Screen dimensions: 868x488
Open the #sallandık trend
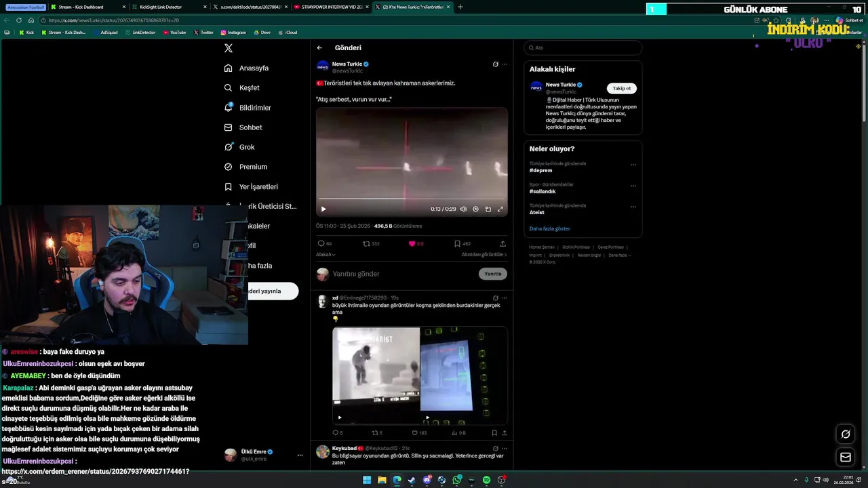pyautogui.click(x=542, y=191)
